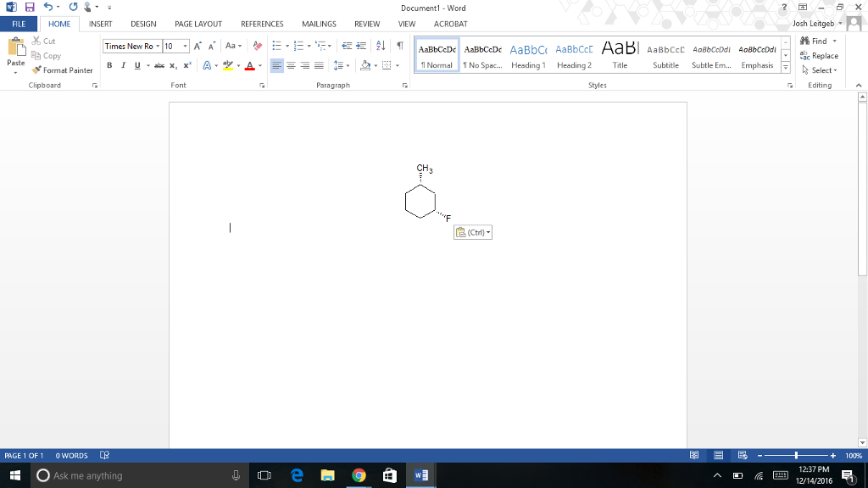Apply italic formatting
868x488 pixels.
click(123, 64)
